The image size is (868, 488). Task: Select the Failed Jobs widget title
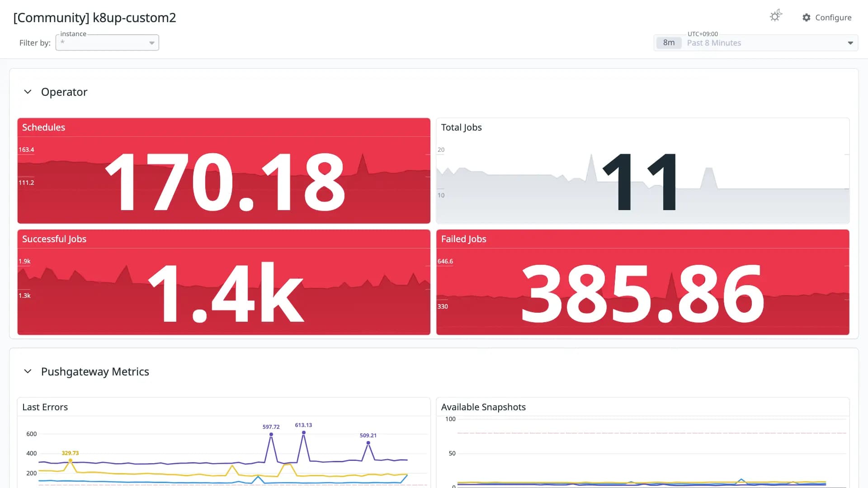(x=463, y=239)
